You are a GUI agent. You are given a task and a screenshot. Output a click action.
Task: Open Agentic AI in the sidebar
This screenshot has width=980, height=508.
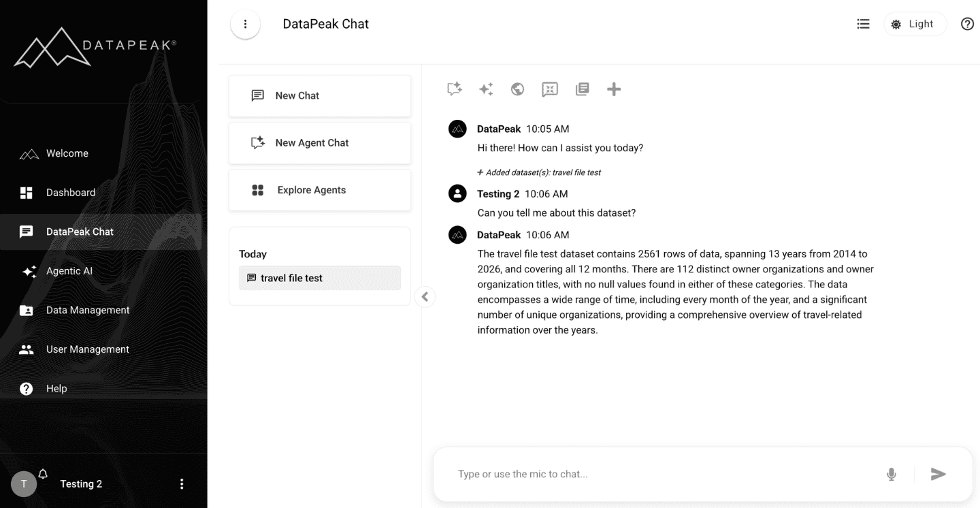101,271
